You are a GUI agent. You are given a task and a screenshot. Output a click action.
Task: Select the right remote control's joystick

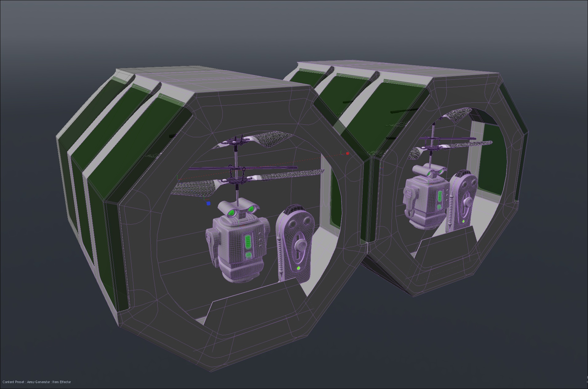pyautogui.click(x=468, y=202)
